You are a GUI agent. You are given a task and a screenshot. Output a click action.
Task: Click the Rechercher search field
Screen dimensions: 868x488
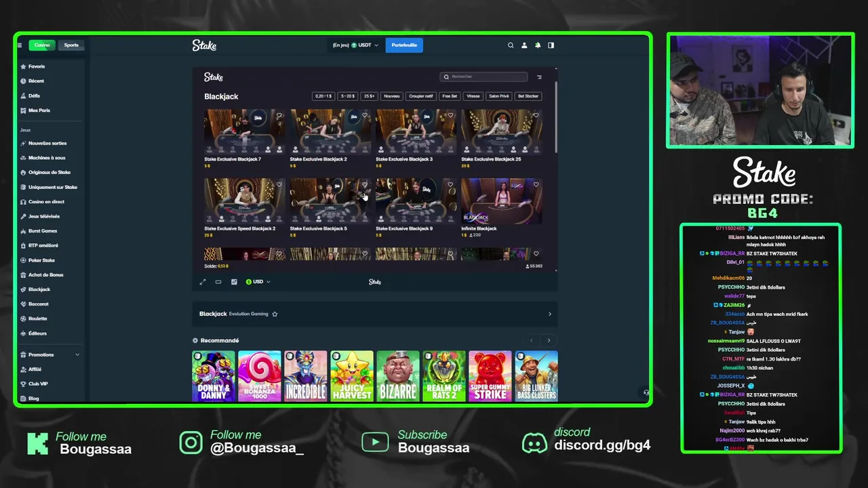(x=484, y=77)
